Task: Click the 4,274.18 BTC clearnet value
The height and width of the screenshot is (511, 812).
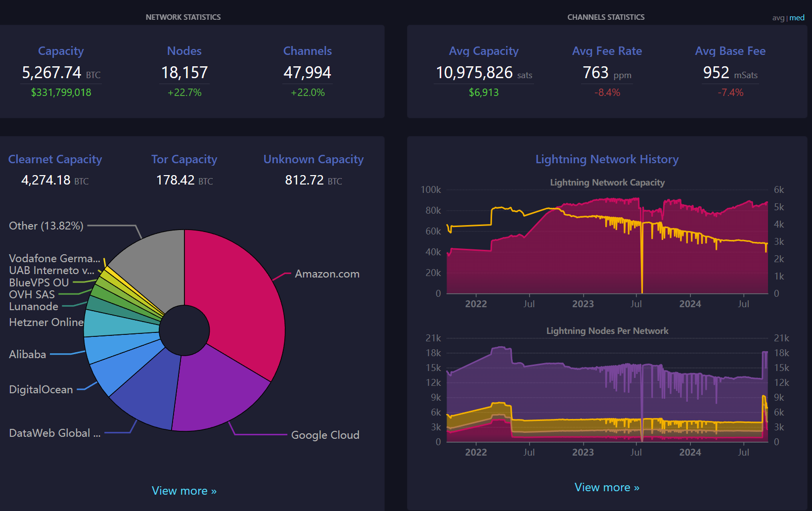Action: (55, 181)
